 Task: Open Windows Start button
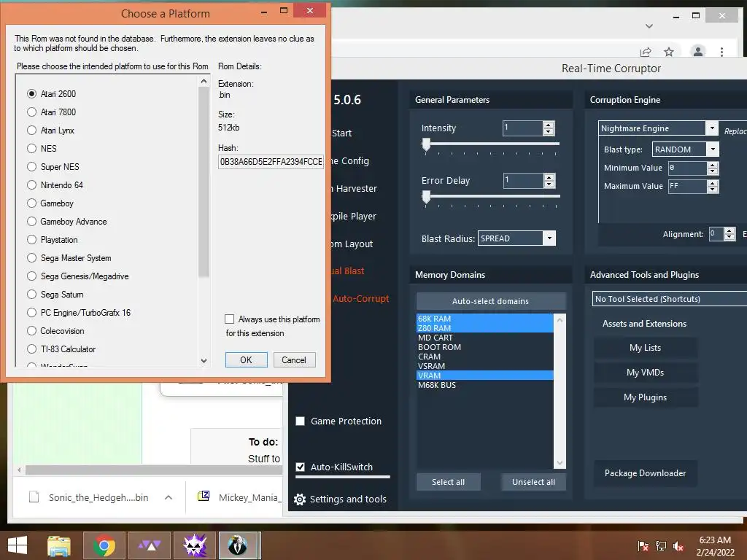[18, 545]
